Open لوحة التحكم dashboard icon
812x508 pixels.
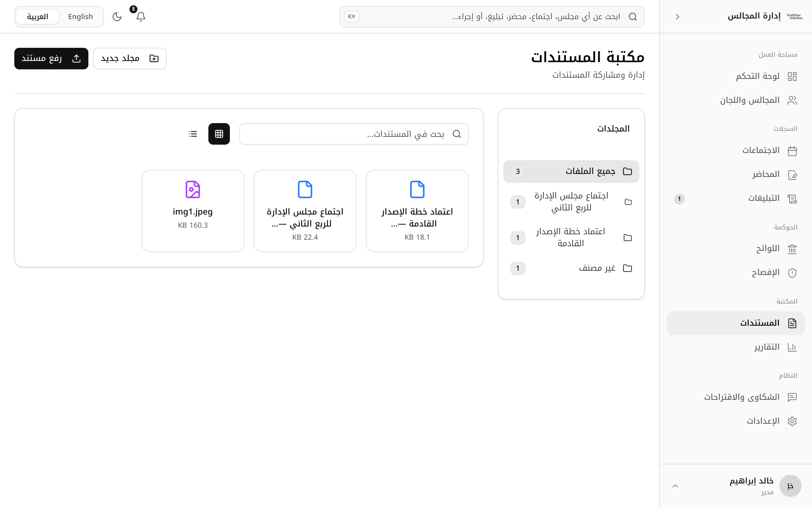[x=792, y=76]
